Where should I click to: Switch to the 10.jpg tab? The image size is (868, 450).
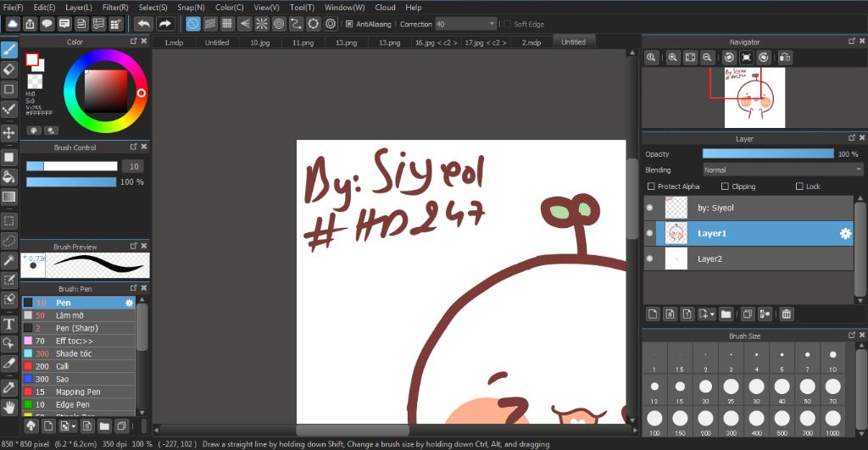tap(260, 42)
